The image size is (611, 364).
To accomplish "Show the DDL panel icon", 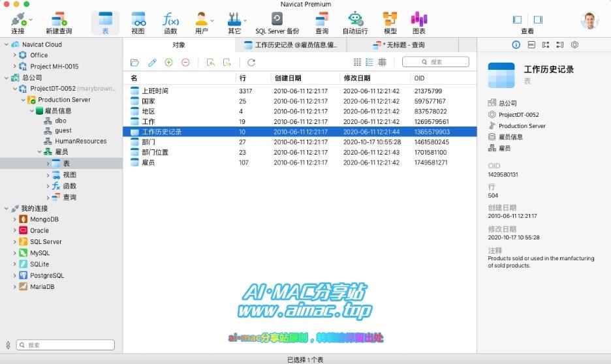I will pos(531,45).
